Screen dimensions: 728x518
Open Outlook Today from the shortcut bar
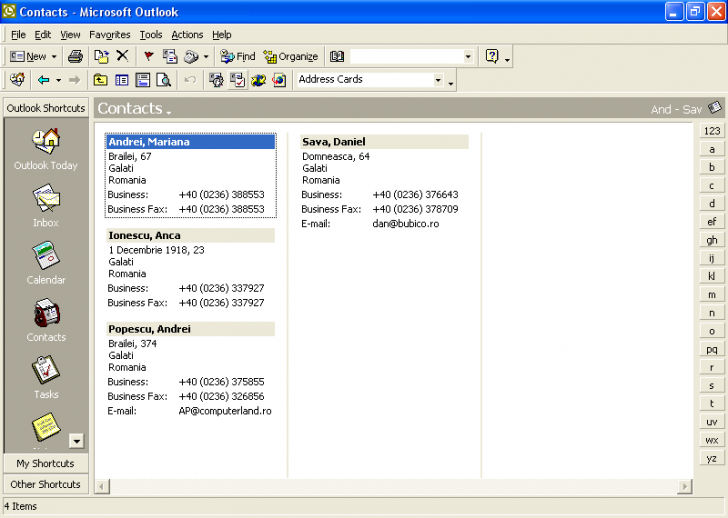pyautogui.click(x=46, y=149)
